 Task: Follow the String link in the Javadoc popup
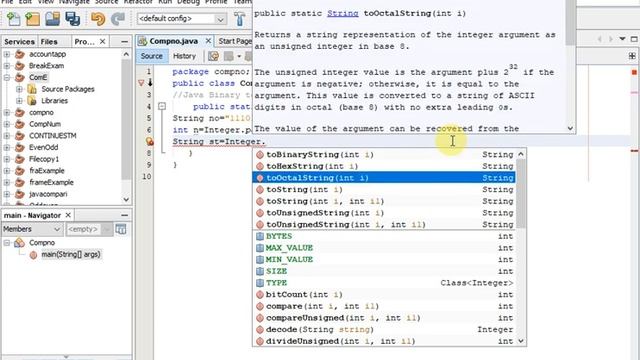pyautogui.click(x=342, y=13)
